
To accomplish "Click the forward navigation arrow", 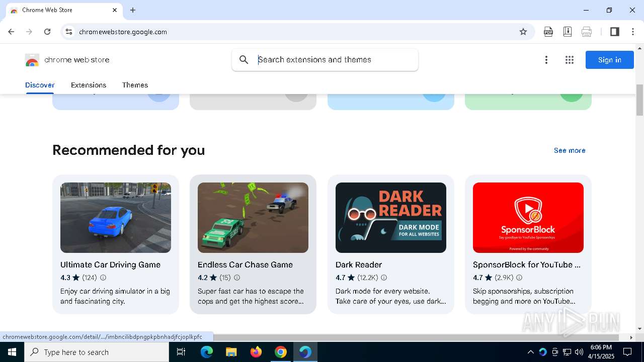I will 29,32.
